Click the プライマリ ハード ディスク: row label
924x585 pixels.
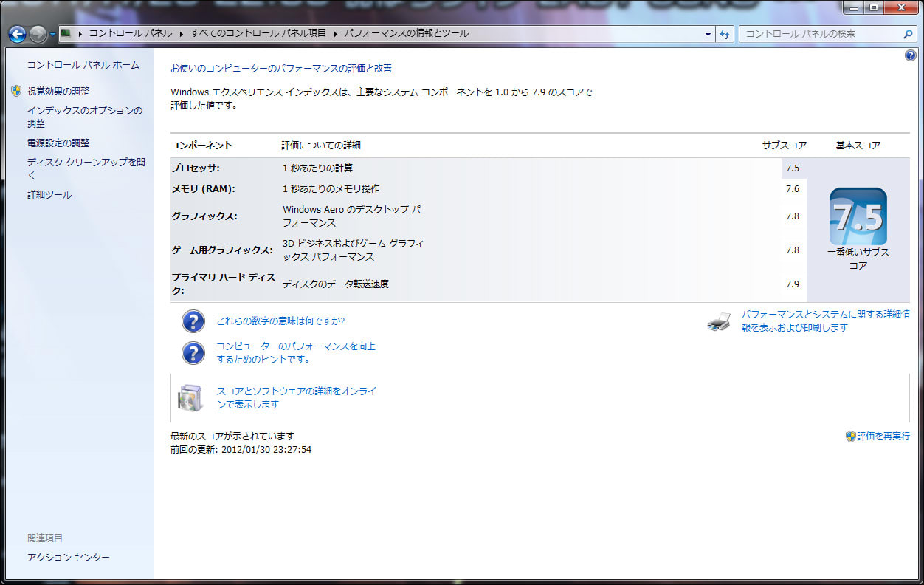(223, 284)
